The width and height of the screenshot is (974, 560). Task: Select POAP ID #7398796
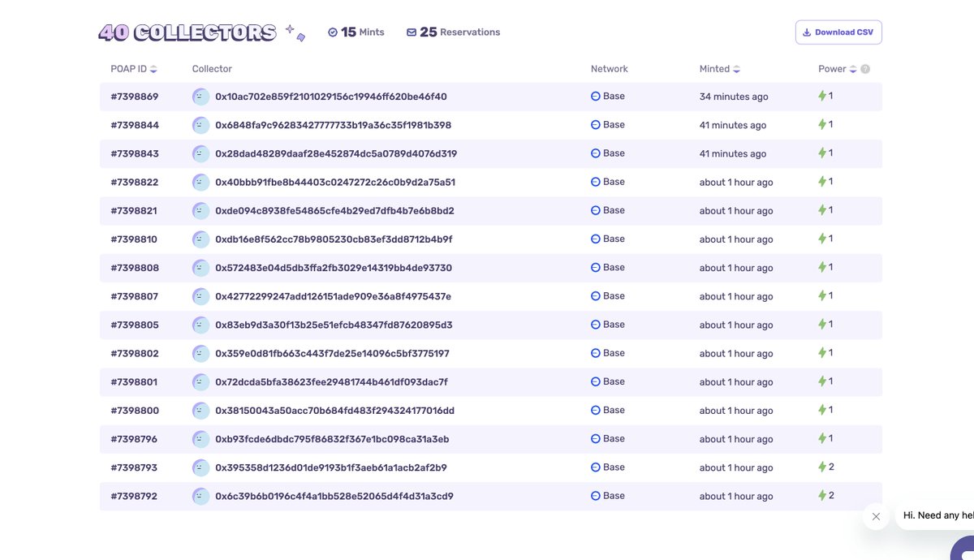point(134,439)
